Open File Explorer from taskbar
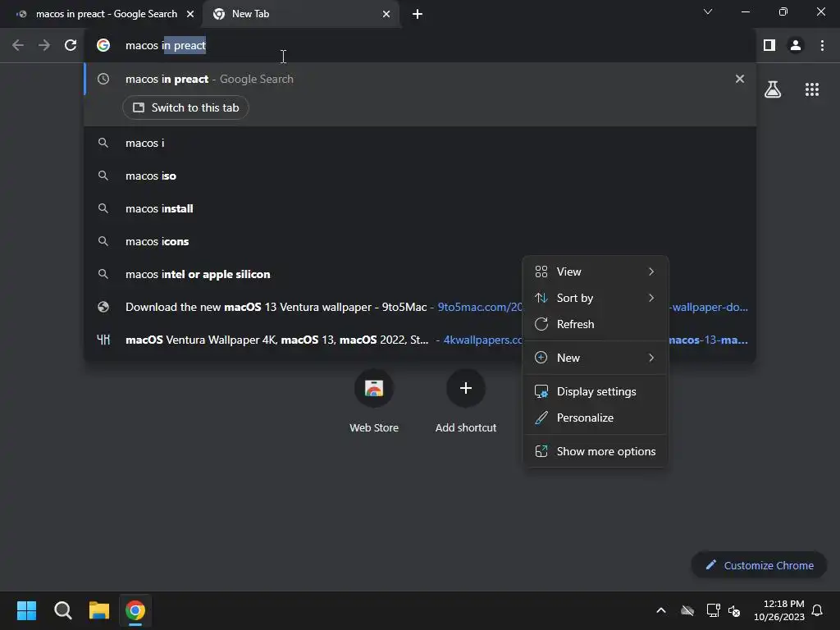The width and height of the screenshot is (840, 630). coord(99,610)
